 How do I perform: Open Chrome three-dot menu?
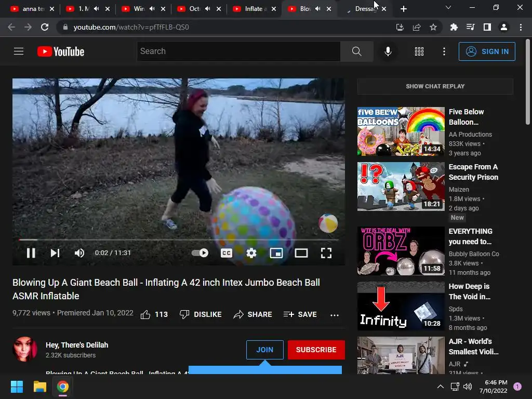(x=521, y=27)
